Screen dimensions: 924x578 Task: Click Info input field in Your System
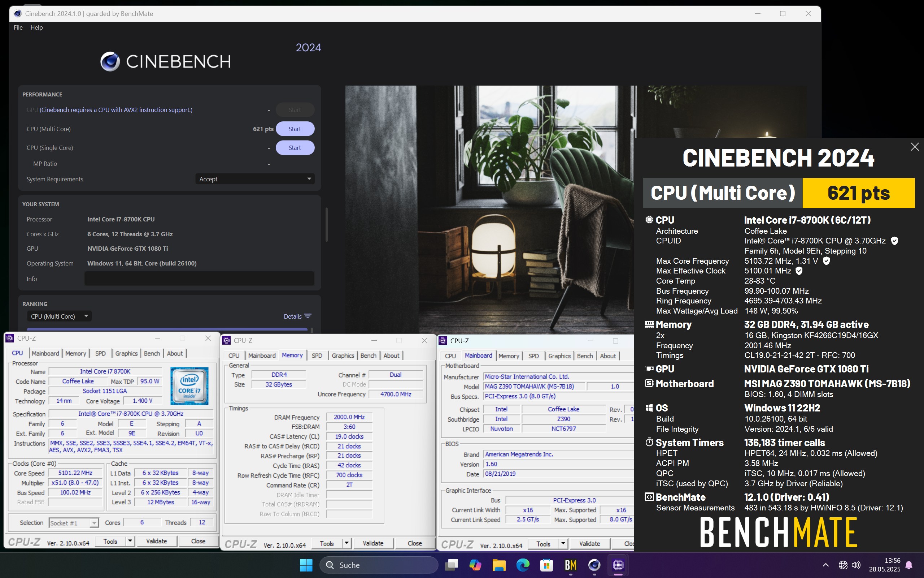[x=199, y=279]
